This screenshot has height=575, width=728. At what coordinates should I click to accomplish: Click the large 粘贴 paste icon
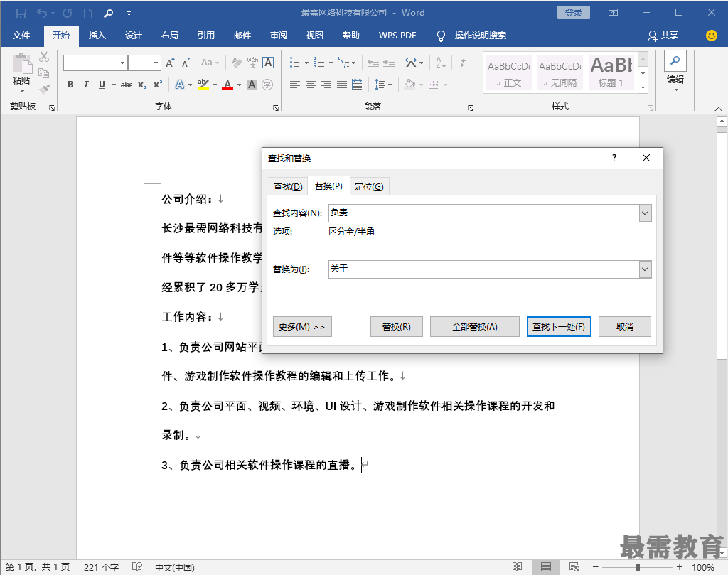click(x=21, y=63)
